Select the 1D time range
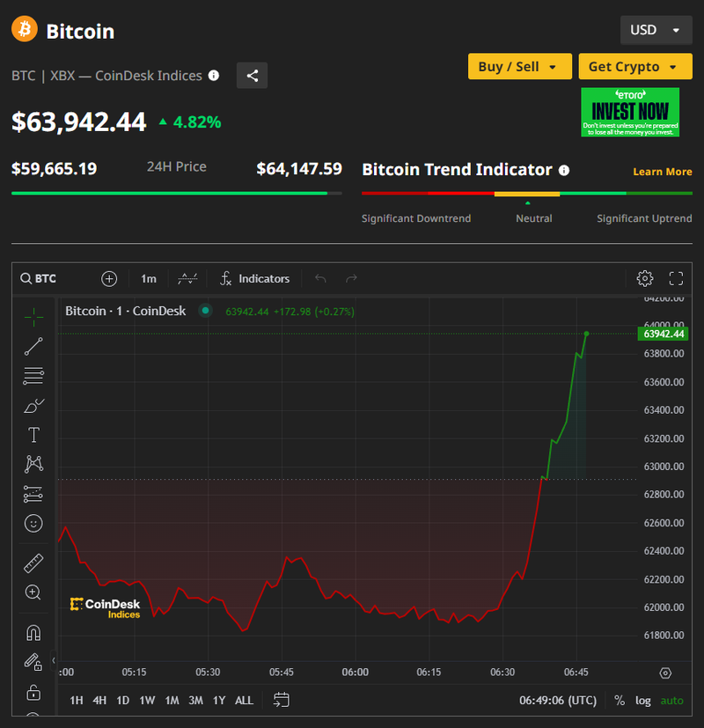704x728 pixels. tap(123, 701)
